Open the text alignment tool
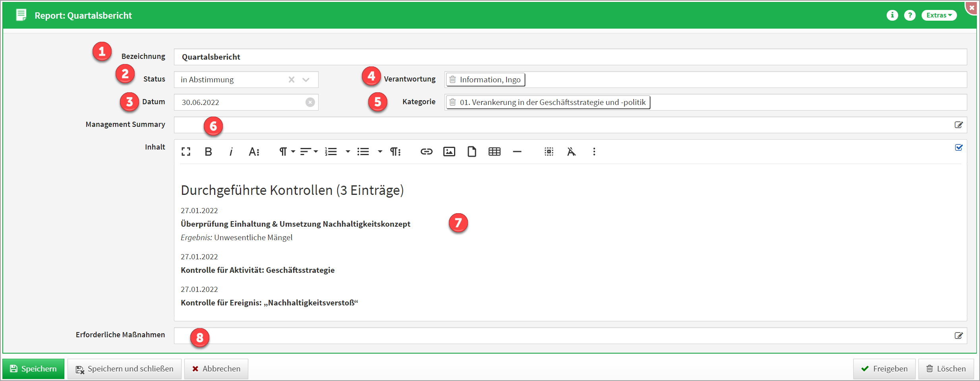980x381 pixels. click(309, 152)
